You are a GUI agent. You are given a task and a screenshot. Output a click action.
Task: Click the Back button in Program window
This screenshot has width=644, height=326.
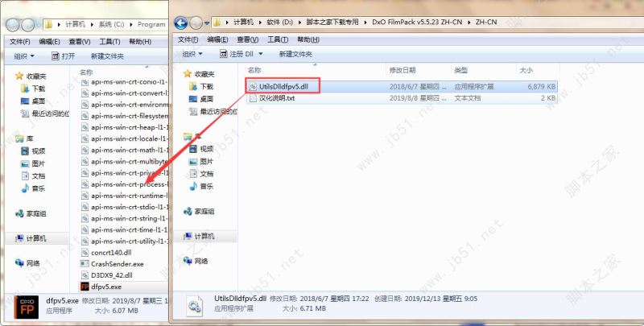[12, 25]
